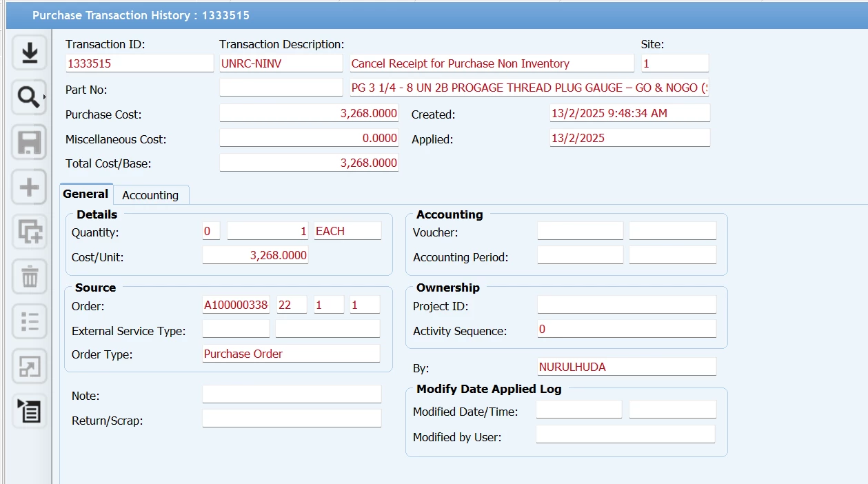Click the floppy disk save icon
The image size is (868, 484).
(x=29, y=143)
